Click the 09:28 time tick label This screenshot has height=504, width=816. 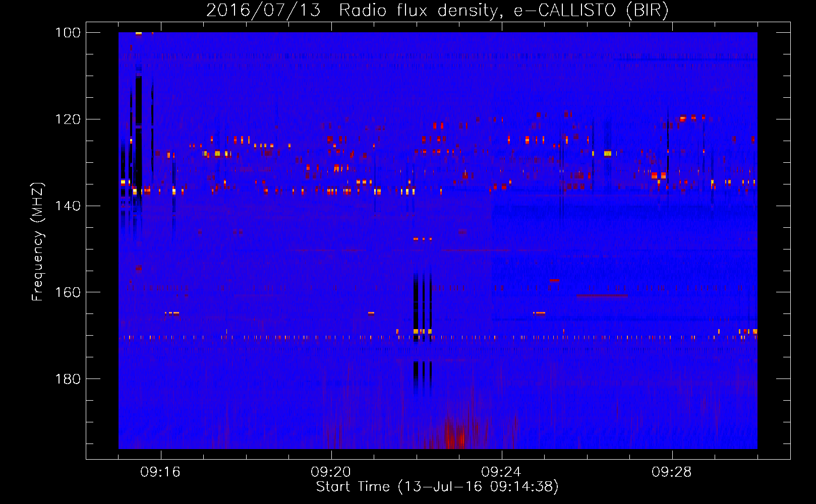point(672,472)
